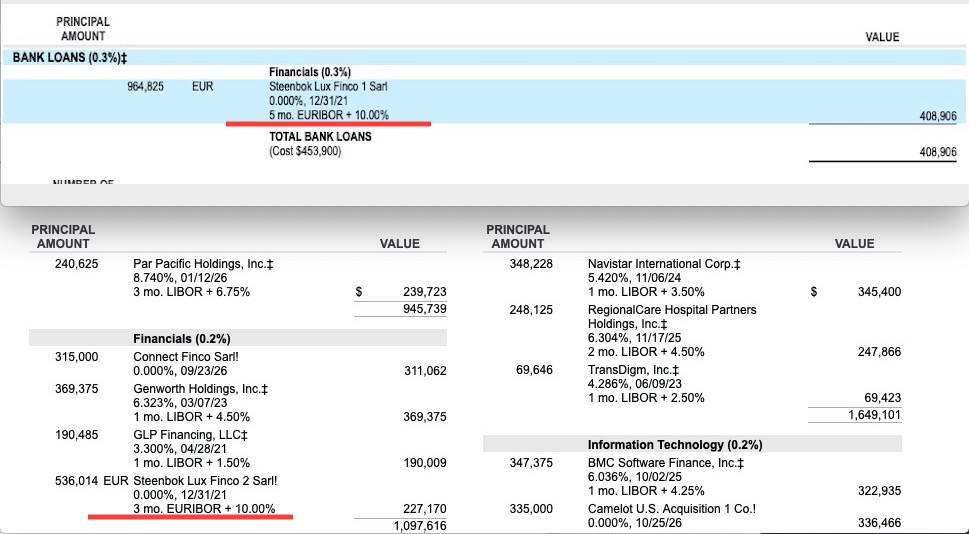Click TransDigm, Inc. entry
The width and height of the screenshot is (969, 534).
[x=633, y=370]
